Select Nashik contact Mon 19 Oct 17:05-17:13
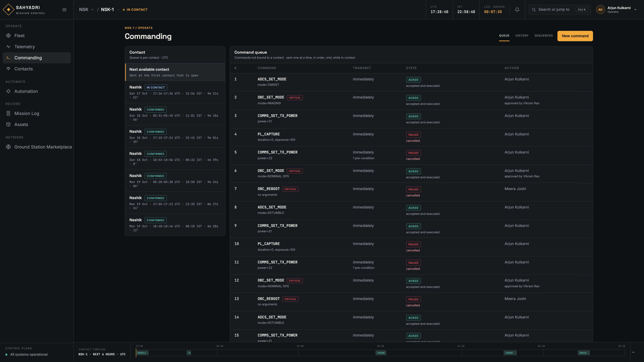The image size is (644, 362). pyautogui.click(x=175, y=203)
